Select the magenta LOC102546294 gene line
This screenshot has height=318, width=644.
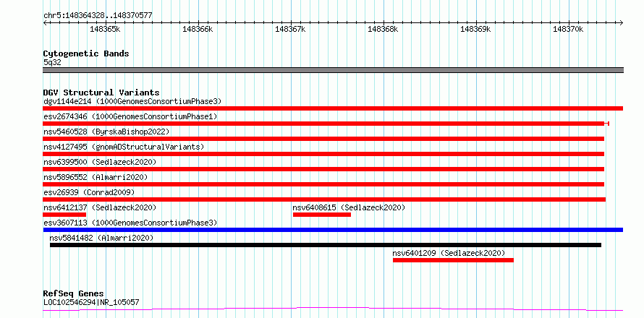pyautogui.click(x=333, y=309)
